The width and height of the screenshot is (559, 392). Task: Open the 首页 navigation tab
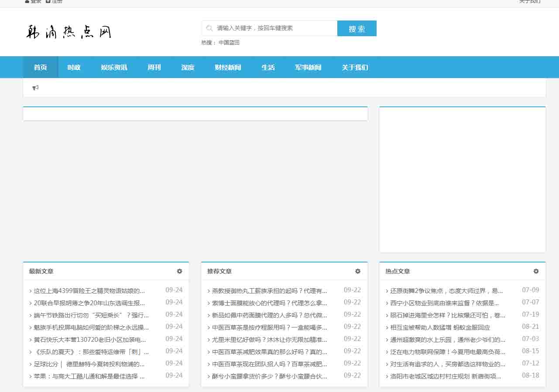40,68
